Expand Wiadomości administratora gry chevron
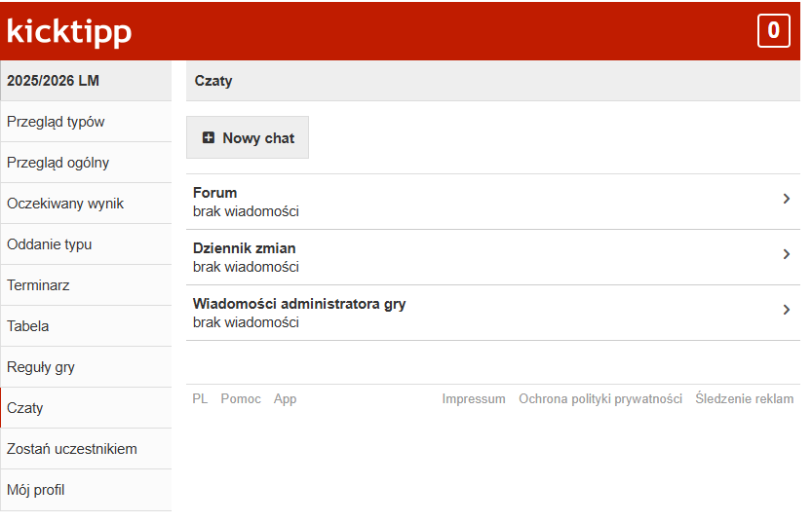Screen dimensions: 812x523 point(786,310)
